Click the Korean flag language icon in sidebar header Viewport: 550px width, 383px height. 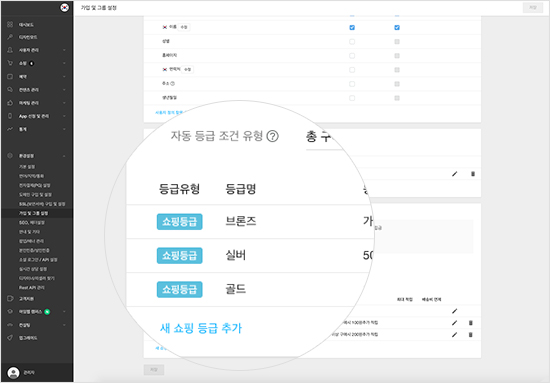click(65, 7)
